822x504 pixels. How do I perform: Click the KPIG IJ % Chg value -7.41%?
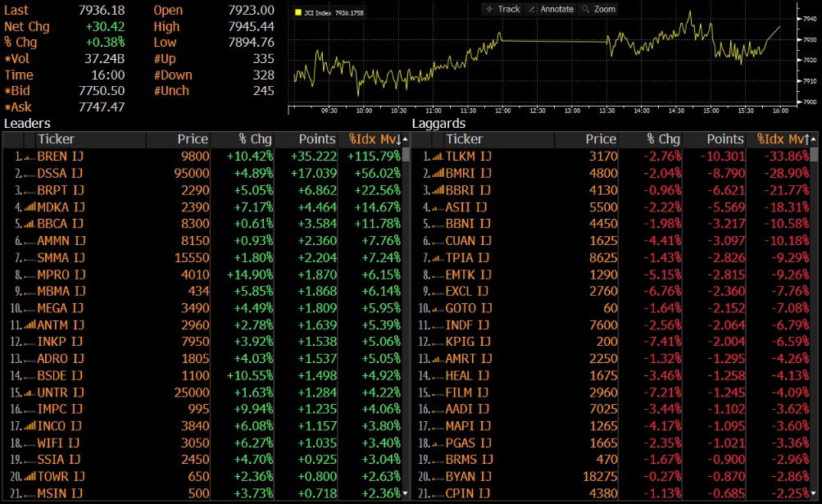coord(663,342)
